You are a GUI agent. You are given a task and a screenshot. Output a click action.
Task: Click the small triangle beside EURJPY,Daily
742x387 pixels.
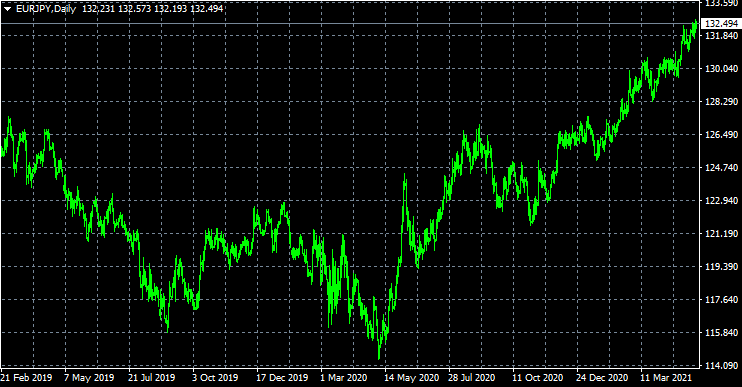click(x=8, y=9)
